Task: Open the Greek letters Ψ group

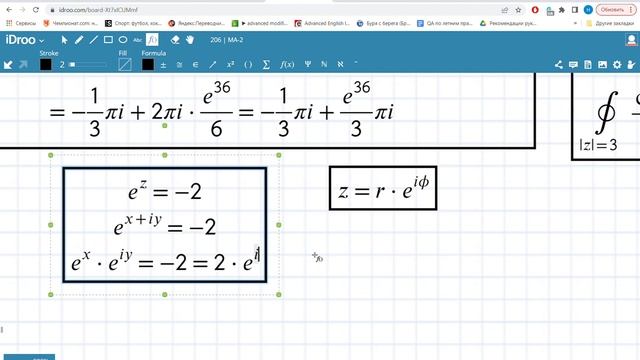Action: (x=308, y=64)
